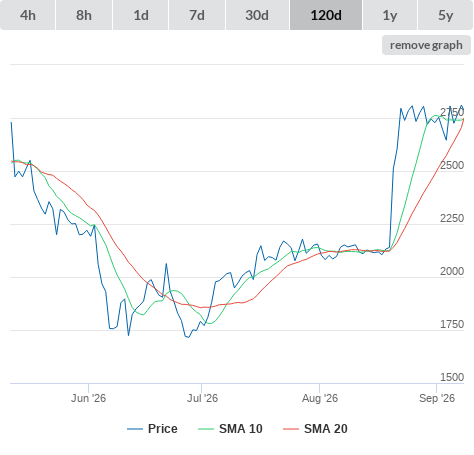Click the red SMA 20 legend swatch
Screen dimensions: 474x455
291,429
